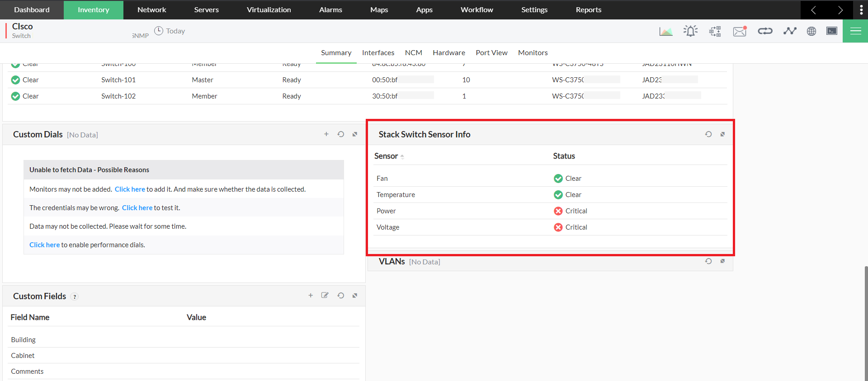Click the alarm bell icon
The width and height of the screenshot is (868, 381).
coord(690,31)
